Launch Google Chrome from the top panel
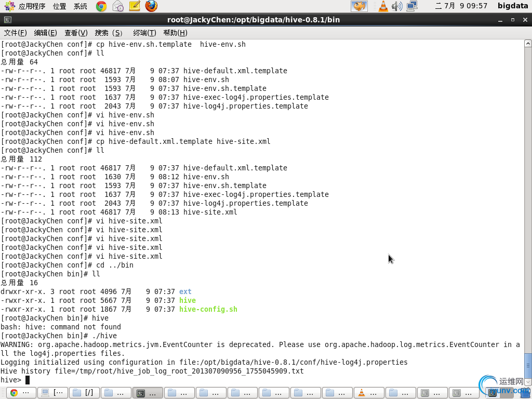The image size is (532, 399). pyautogui.click(x=101, y=6)
